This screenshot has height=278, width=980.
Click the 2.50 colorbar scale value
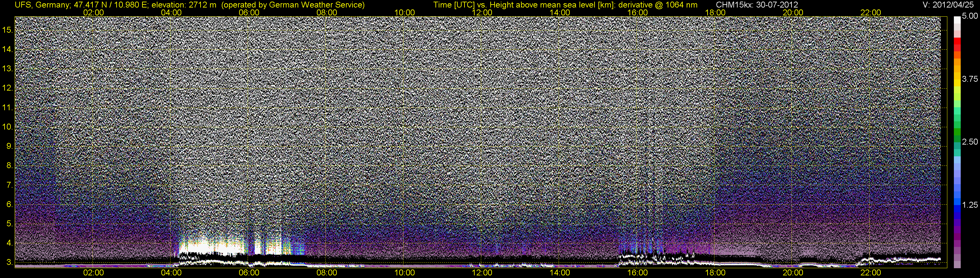pyautogui.click(x=970, y=142)
